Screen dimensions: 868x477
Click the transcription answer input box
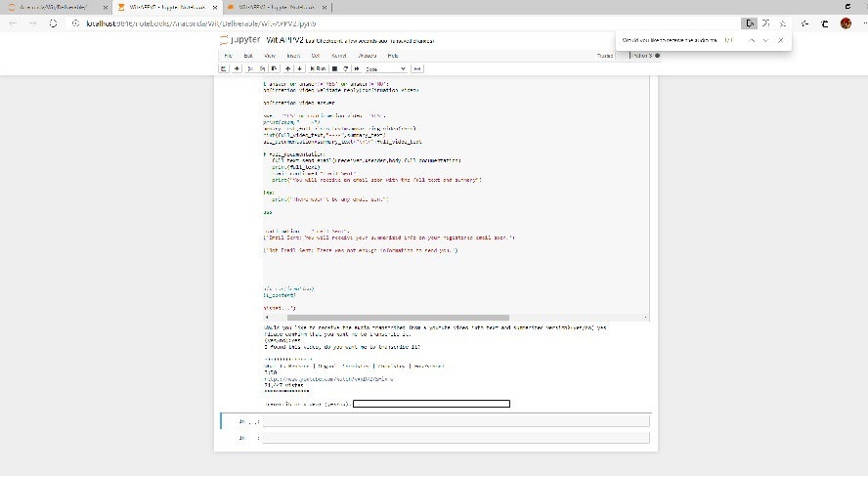coord(431,404)
